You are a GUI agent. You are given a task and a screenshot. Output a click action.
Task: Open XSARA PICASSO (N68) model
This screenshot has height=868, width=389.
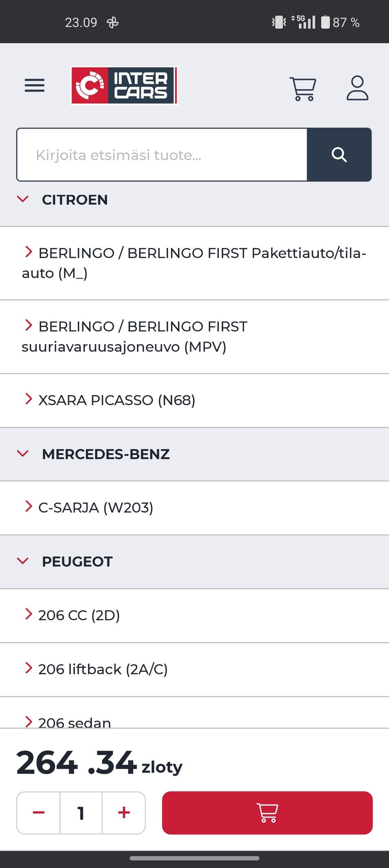(117, 400)
